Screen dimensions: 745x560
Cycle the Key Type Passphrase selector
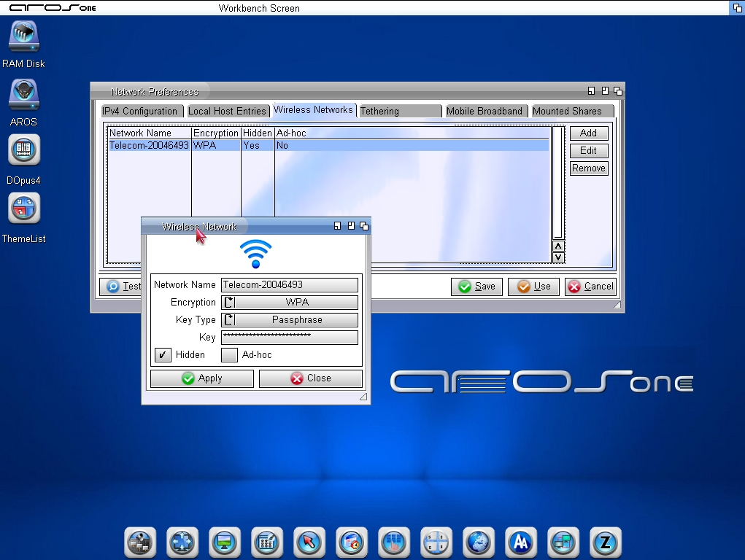click(x=290, y=319)
